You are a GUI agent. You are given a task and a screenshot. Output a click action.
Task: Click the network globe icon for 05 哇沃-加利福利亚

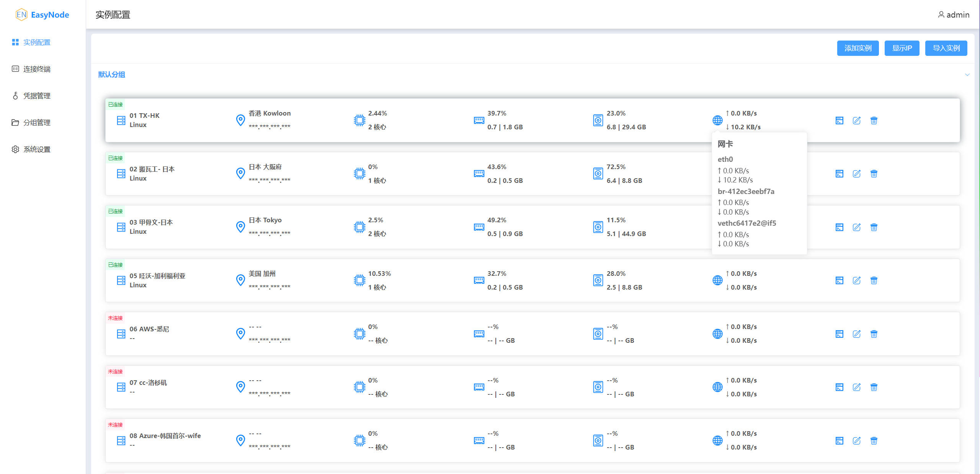click(717, 280)
